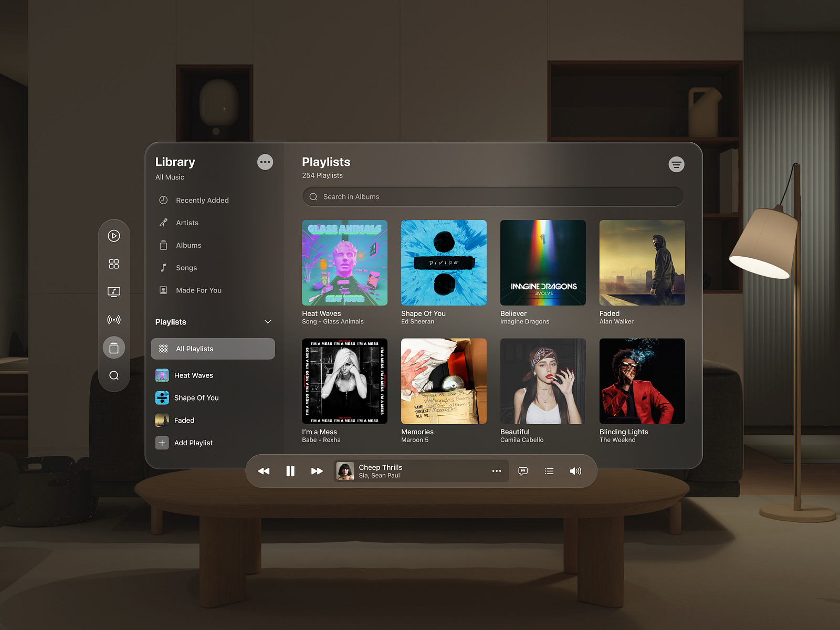Open the Search magnifier icon in side dock

(114, 375)
